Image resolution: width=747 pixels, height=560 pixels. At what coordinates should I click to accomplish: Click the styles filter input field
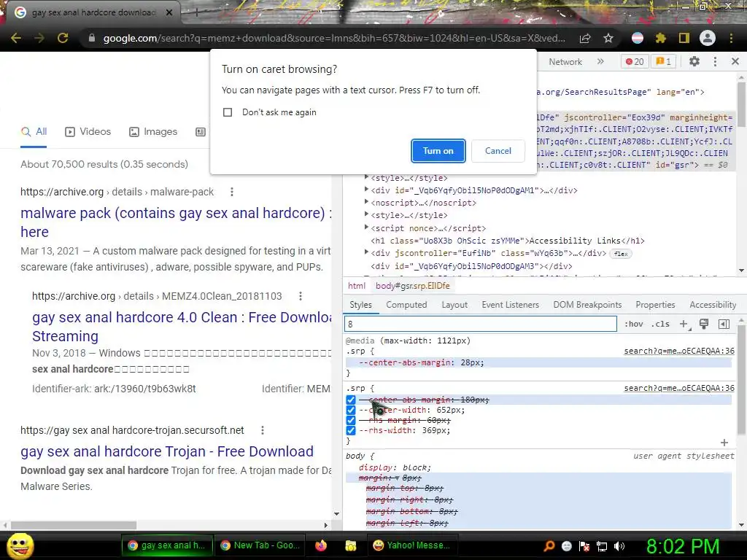tap(480, 324)
